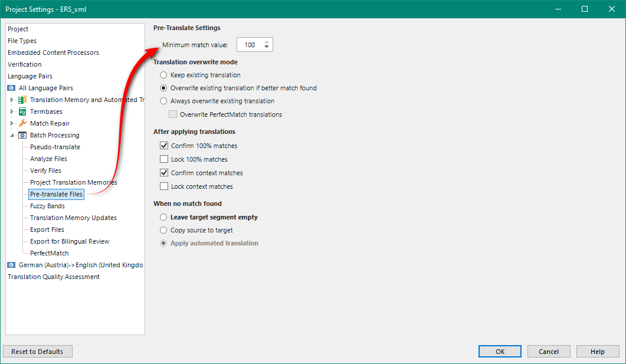Expand the Match Repair tree node
Screen dimensions: 626x364
tap(12, 123)
